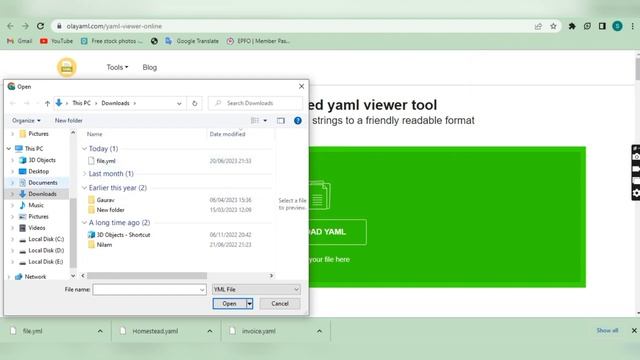Open the YML File type dropdown
The width and height of the screenshot is (640, 360).
click(256, 289)
